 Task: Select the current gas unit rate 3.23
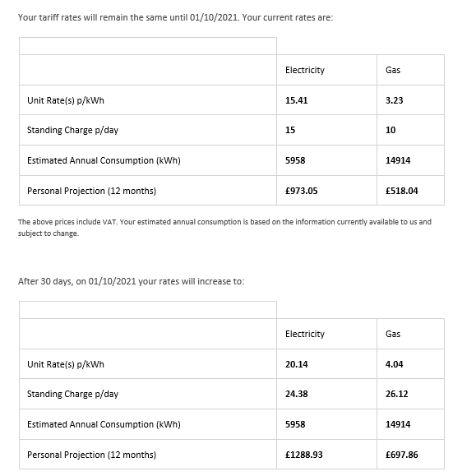click(x=394, y=100)
